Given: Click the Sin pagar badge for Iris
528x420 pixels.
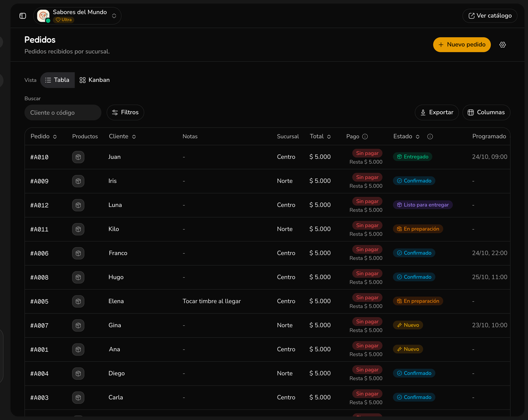Looking at the screenshot, I should 367,177.
